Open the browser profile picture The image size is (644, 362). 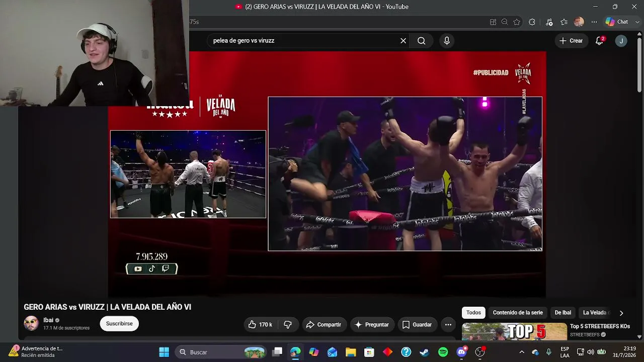click(579, 22)
